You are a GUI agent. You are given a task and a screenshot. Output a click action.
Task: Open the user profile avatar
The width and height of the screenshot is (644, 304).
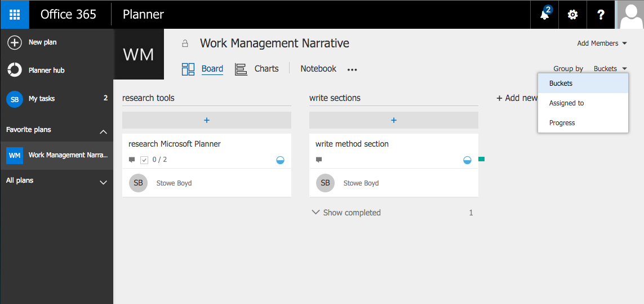[630, 15]
